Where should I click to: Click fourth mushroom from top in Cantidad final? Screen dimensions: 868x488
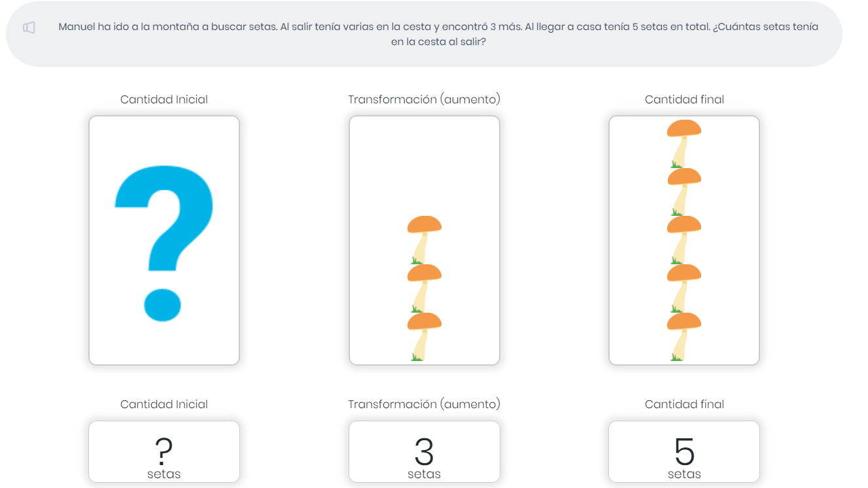click(684, 288)
